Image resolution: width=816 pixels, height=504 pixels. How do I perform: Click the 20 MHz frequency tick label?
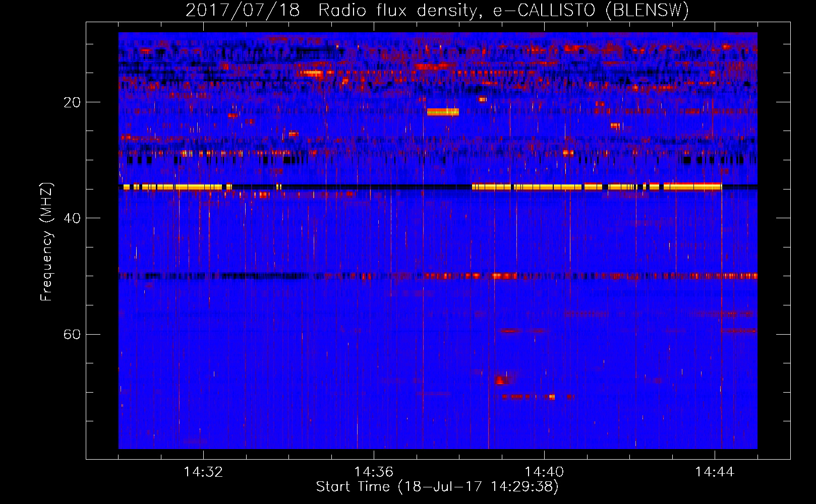[72, 102]
